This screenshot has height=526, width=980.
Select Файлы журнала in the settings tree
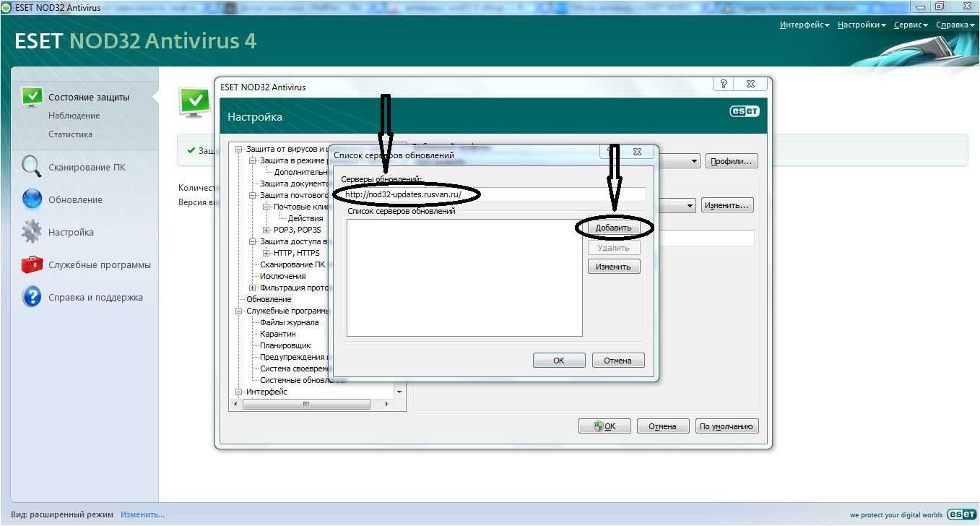click(289, 322)
